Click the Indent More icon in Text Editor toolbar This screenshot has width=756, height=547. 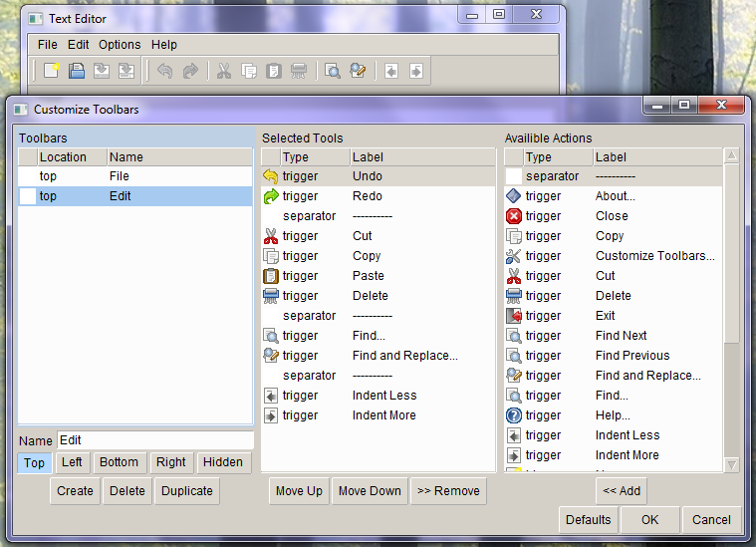pos(416,71)
